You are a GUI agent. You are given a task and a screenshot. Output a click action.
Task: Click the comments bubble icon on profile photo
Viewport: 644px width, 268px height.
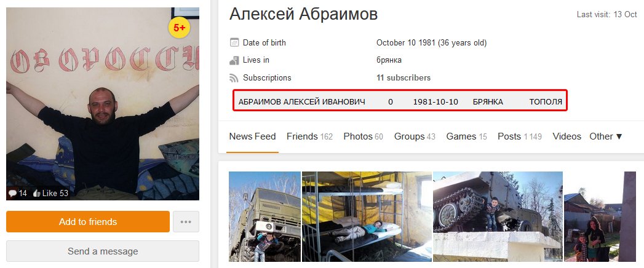click(x=13, y=193)
